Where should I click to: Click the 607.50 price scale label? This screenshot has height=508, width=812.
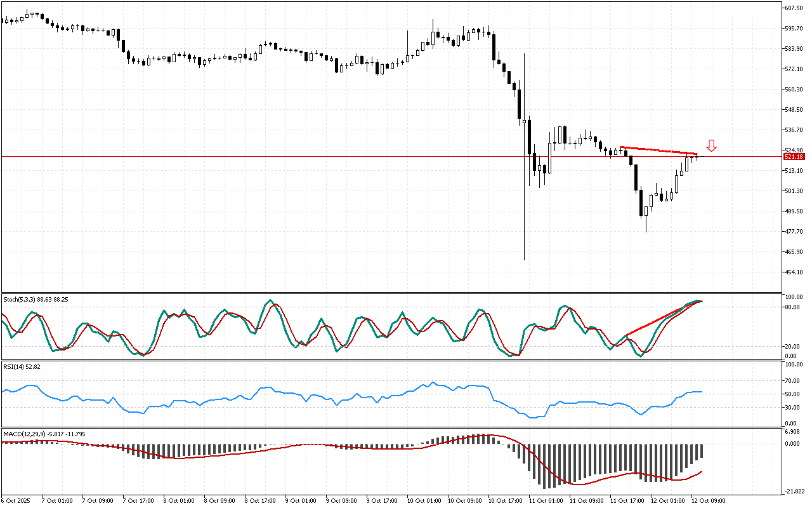794,8
